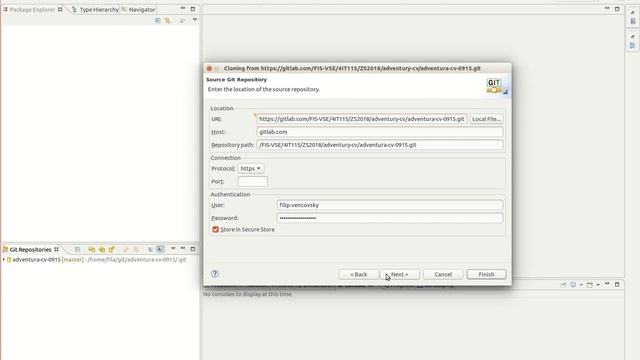The image size is (640, 360).
Task: Click Finish to clone repository
Action: (x=486, y=274)
